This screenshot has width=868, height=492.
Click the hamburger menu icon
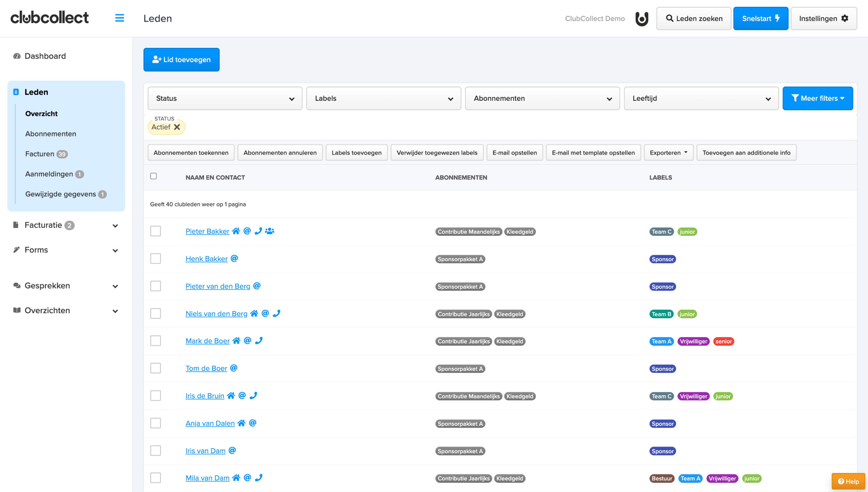click(x=119, y=18)
